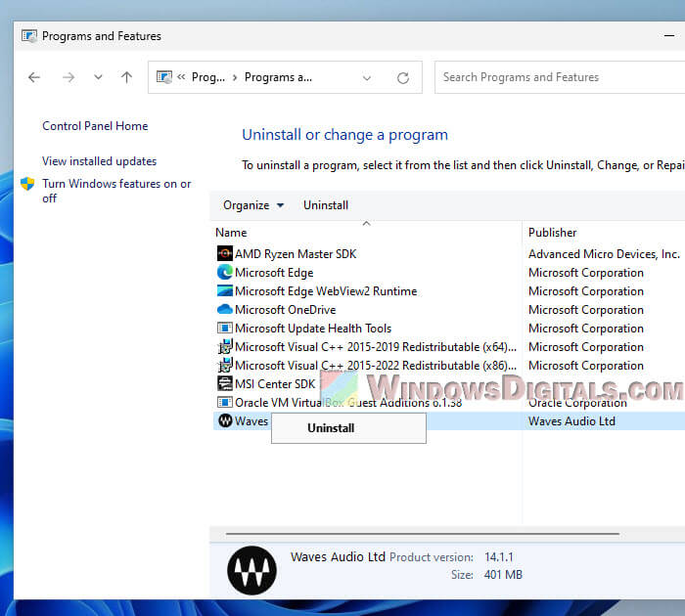Click the Waves Audio Ltd publisher cell
685x616 pixels.
(571, 420)
